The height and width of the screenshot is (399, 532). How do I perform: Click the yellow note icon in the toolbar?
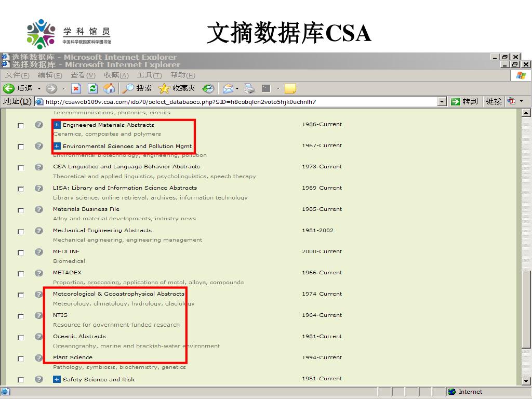(x=290, y=88)
